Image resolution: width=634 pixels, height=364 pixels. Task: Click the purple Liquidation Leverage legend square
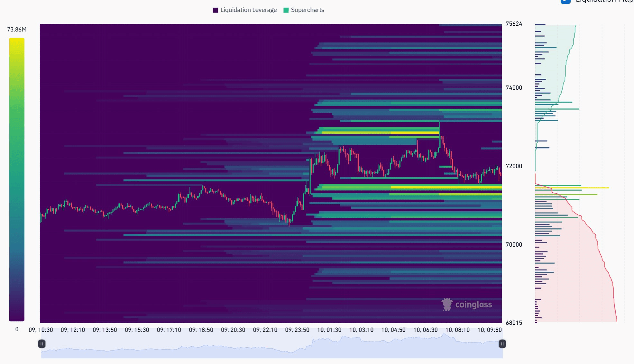pyautogui.click(x=215, y=10)
